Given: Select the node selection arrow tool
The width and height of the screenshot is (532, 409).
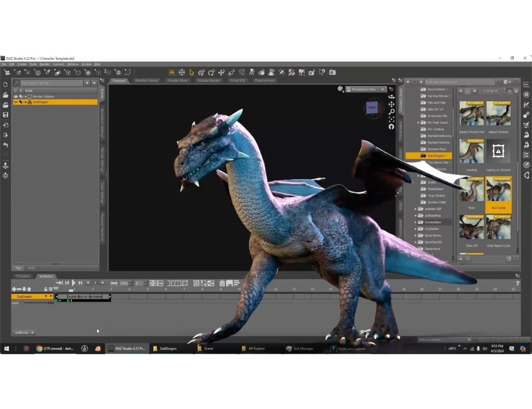Looking at the screenshot, I should pos(192,72).
